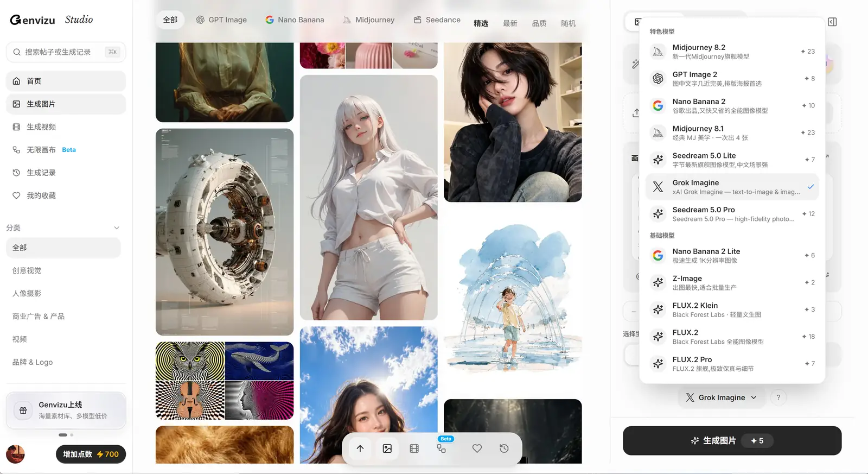
Task: Open the space station render thumbnail
Action: 225,232
